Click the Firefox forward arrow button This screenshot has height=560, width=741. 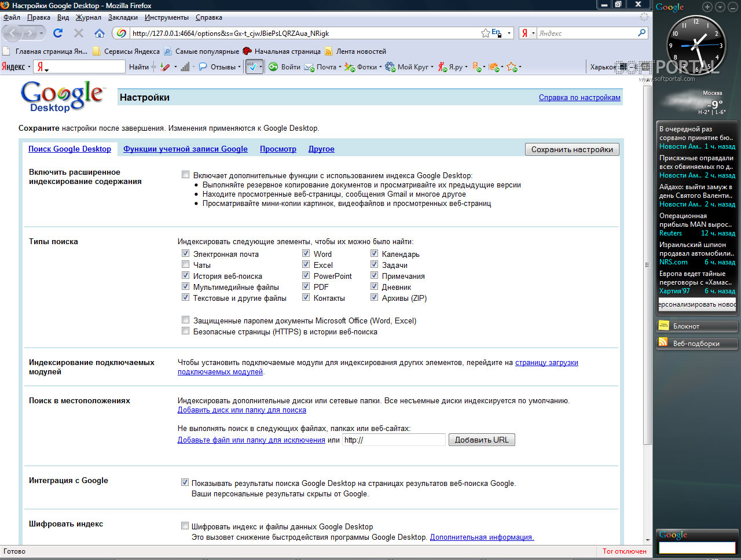click(x=30, y=33)
